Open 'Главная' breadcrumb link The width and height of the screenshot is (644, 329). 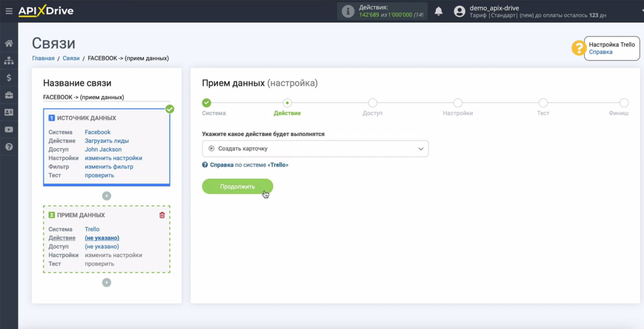[43, 58]
